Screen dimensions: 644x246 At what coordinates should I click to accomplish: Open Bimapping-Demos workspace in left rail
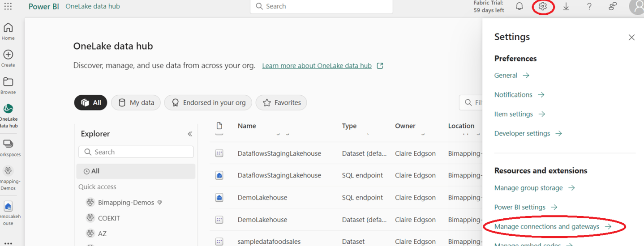[9, 178]
